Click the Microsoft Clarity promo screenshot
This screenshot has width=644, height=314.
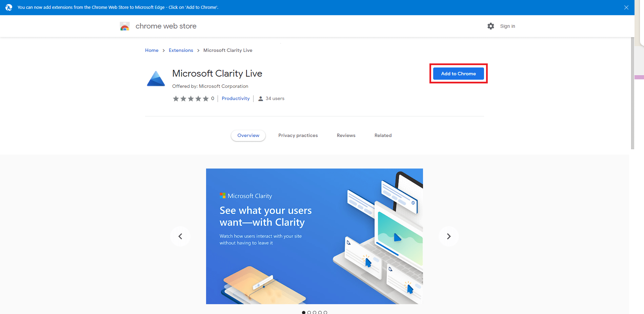tap(315, 236)
